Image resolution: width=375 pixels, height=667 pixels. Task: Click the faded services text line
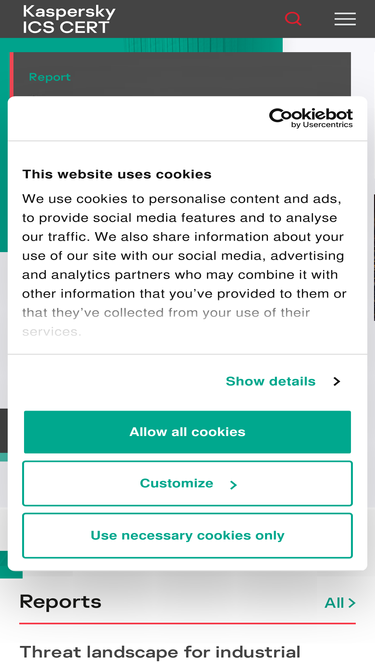51,331
